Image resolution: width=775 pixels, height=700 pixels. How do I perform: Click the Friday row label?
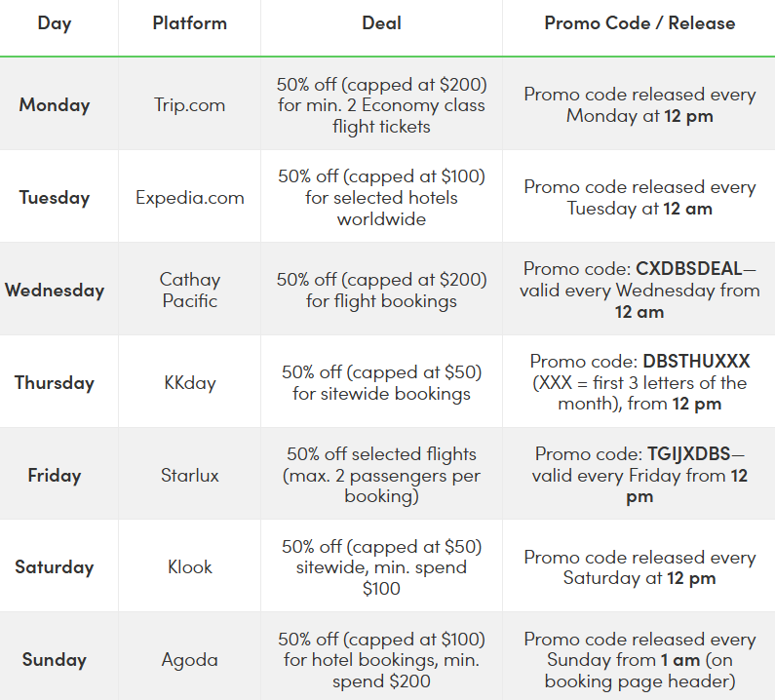point(55,476)
